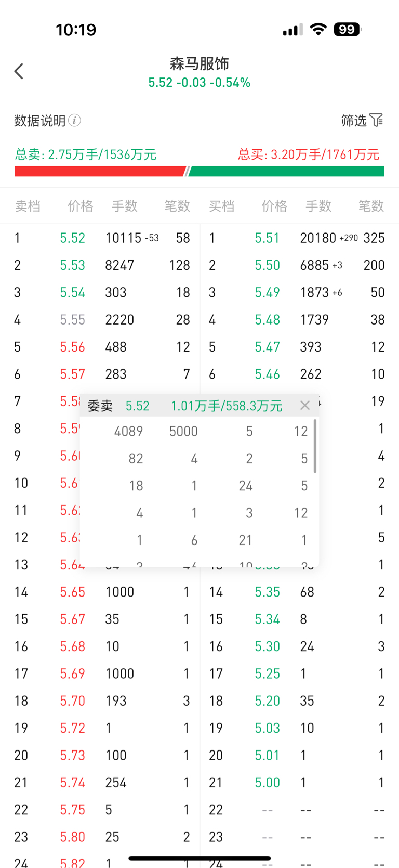
Task: Select the green total-buy progress bar
Action: coord(286,172)
